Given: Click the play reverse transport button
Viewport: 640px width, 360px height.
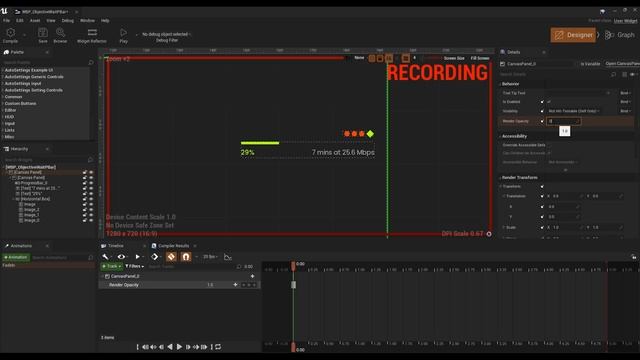Looking at the screenshot, I should tap(170, 347).
